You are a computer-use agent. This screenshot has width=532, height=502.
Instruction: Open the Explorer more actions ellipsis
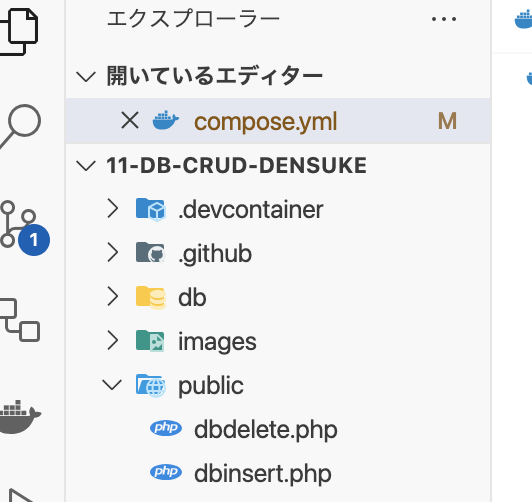point(444,19)
